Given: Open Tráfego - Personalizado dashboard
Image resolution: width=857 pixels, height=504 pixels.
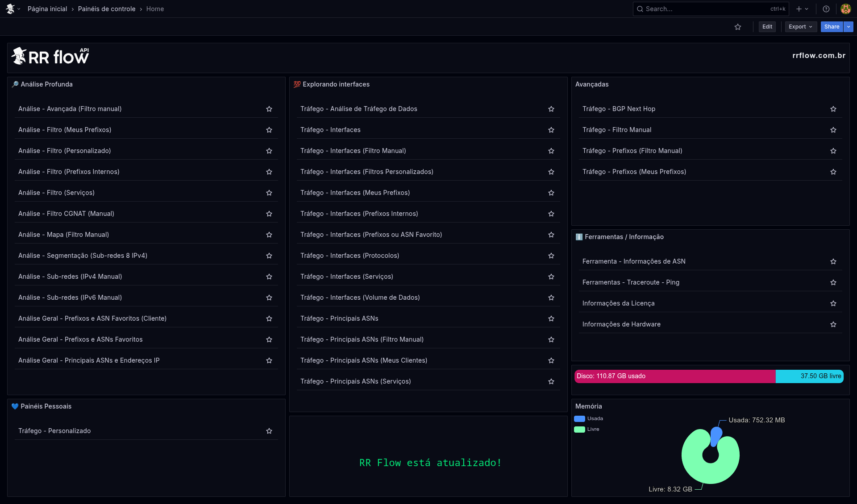Looking at the screenshot, I should (54, 431).
